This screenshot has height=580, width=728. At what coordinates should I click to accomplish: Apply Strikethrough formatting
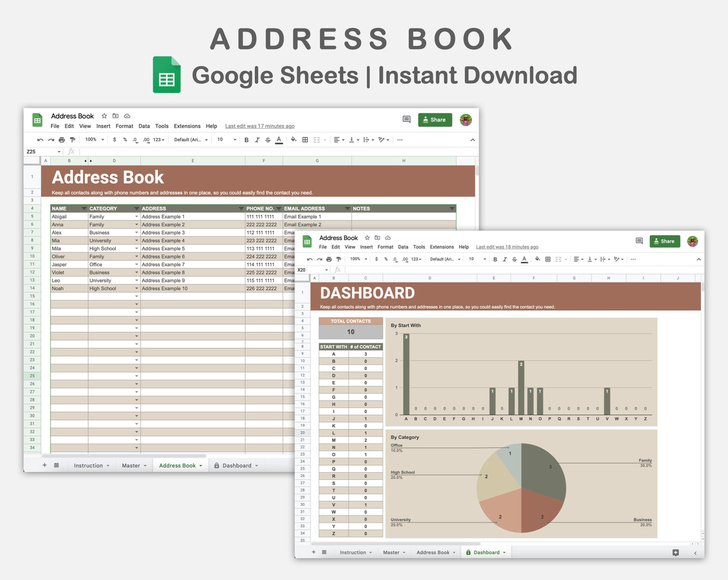coord(268,139)
